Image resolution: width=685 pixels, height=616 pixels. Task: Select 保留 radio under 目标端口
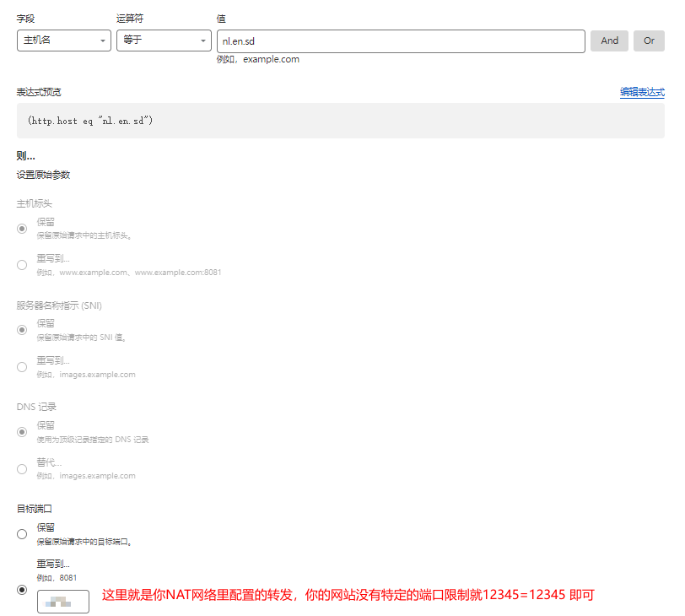coord(22,534)
